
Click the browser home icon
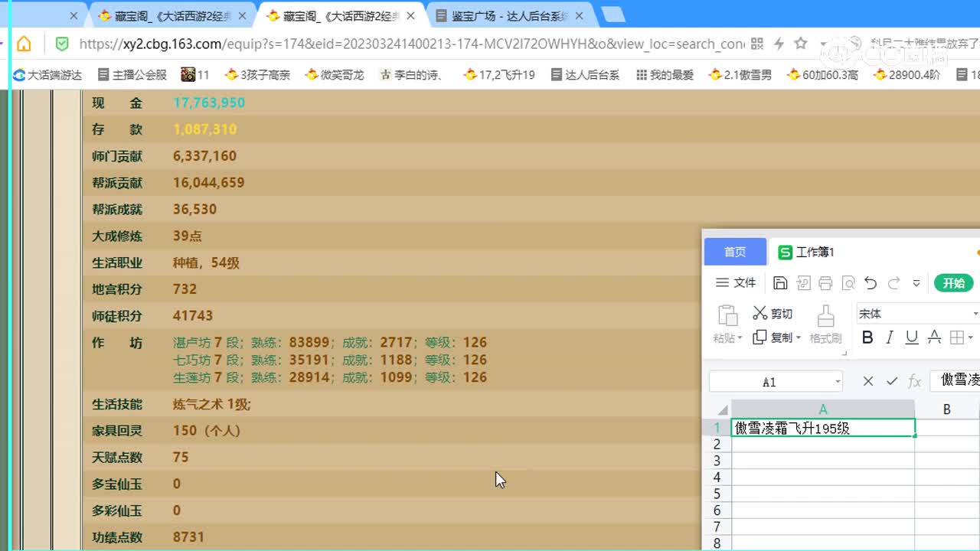pos(24,44)
